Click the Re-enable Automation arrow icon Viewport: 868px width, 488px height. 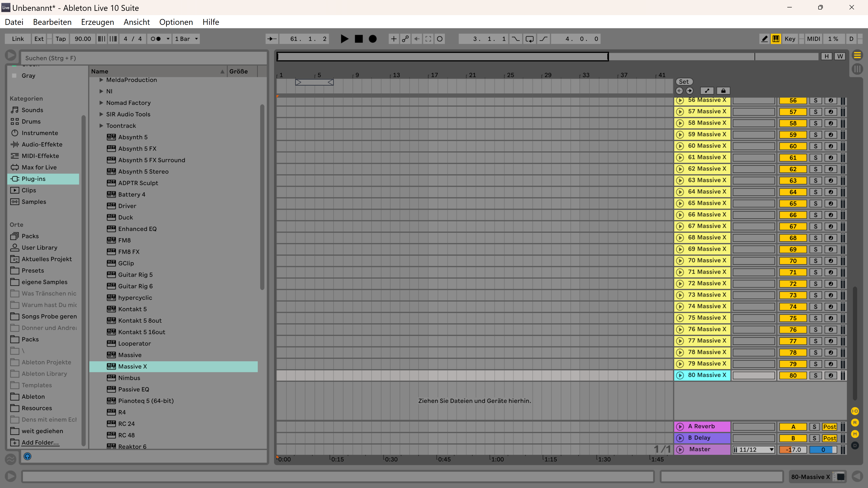416,39
